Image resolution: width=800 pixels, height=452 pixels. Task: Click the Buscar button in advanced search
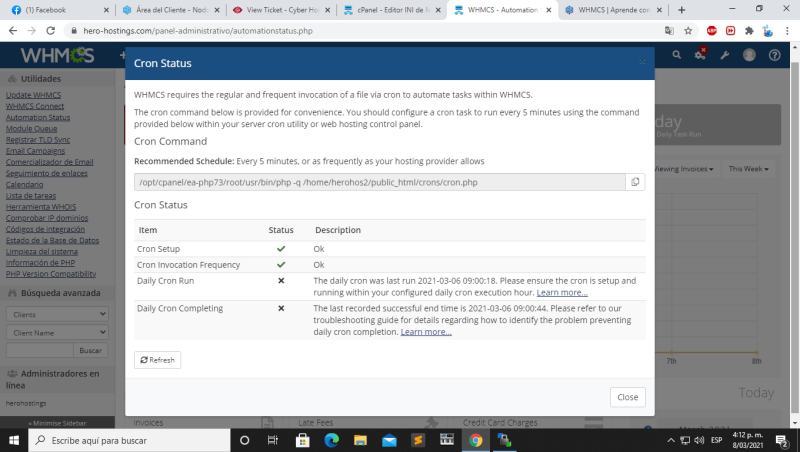pyautogui.click(x=90, y=350)
